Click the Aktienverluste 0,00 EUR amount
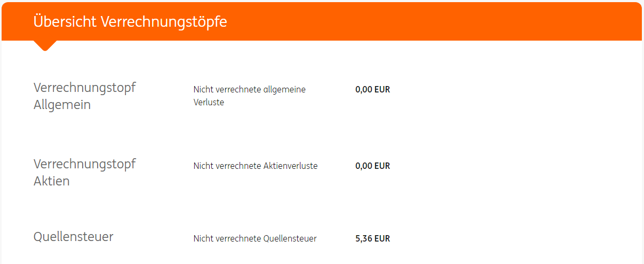Image resolution: width=644 pixels, height=264 pixels. point(372,166)
